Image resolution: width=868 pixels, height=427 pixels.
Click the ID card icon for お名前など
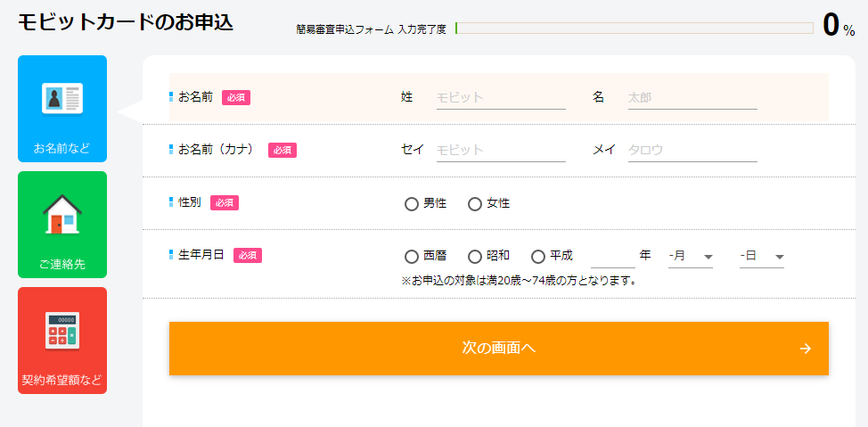tap(62, 98)
